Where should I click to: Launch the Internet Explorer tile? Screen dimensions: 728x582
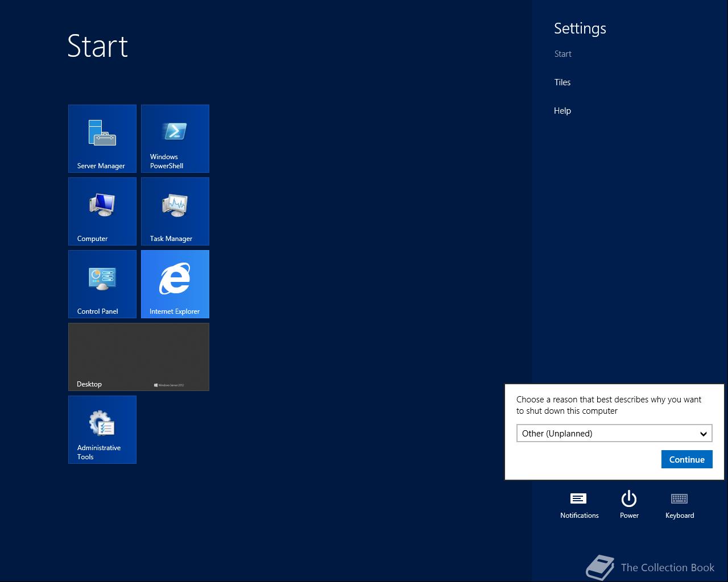tap(175, 284)
